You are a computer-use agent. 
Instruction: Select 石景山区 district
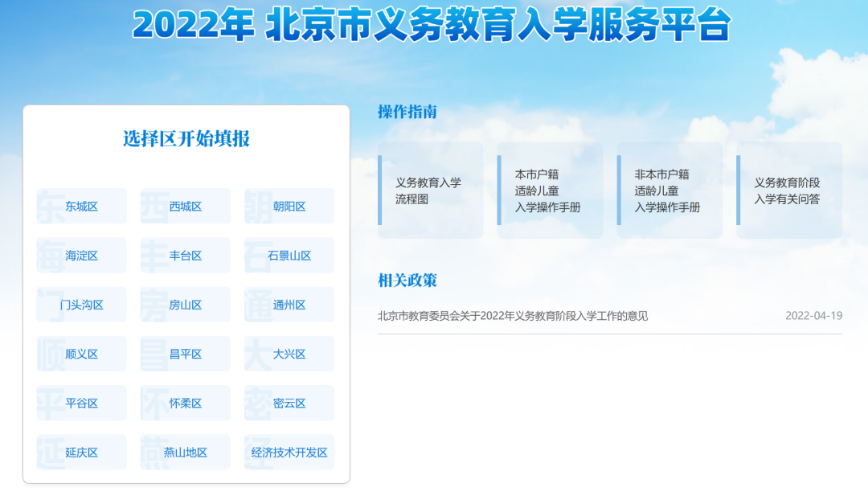tap(289, 256)
